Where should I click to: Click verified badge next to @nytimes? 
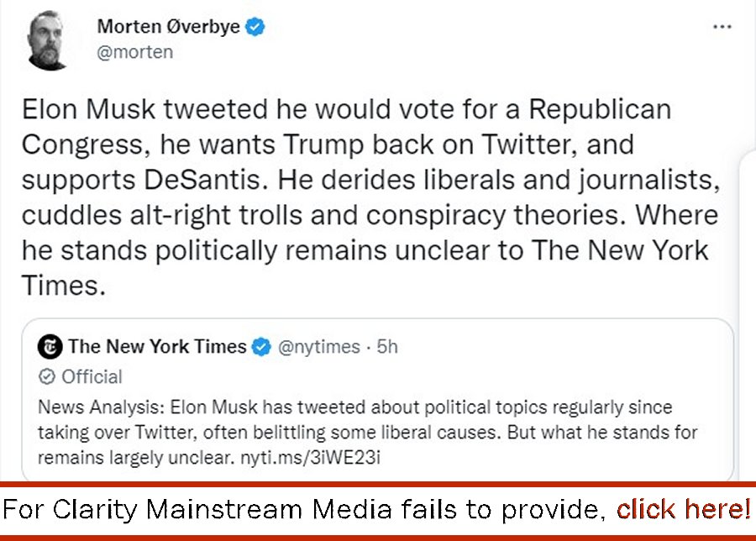point(262,347)
